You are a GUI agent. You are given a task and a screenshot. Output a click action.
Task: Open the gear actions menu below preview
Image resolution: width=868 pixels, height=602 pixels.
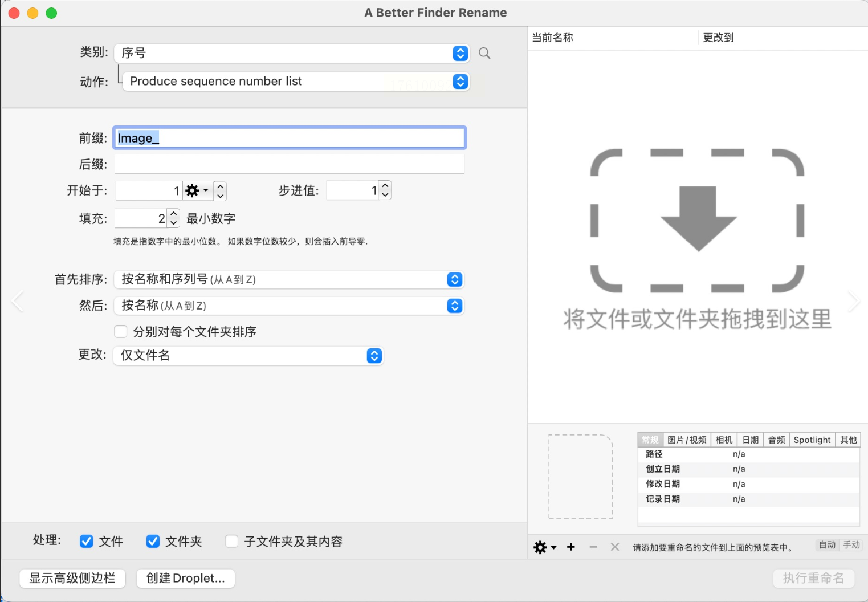pos(545,547)
